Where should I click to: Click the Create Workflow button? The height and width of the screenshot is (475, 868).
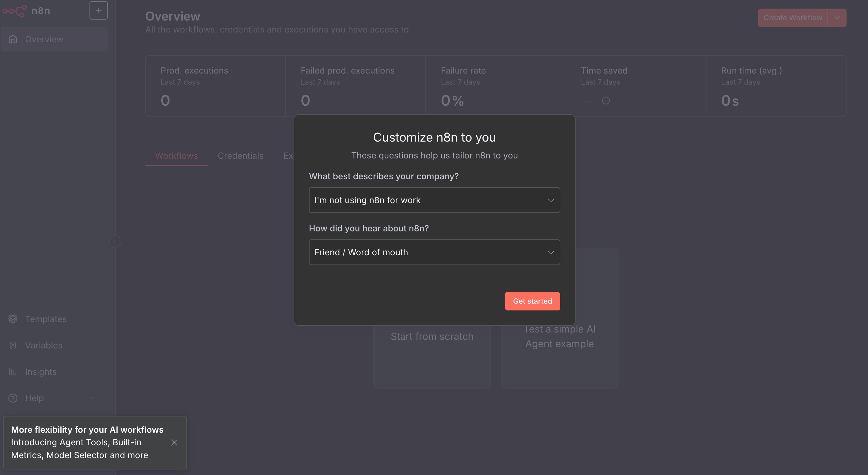[793, 18]
